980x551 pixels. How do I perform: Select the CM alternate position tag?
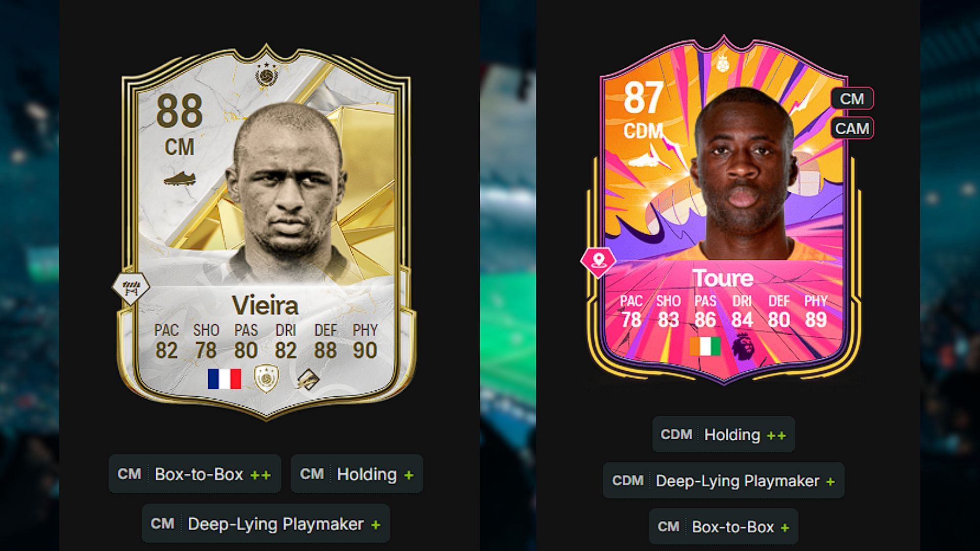point(852,98)
